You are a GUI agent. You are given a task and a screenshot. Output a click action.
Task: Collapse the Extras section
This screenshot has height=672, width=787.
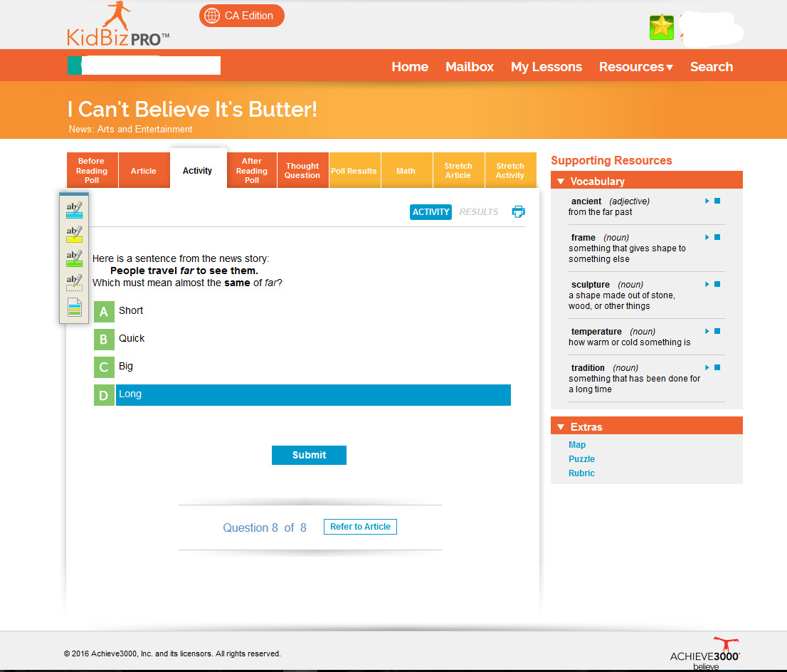click(x=561, y=427)
